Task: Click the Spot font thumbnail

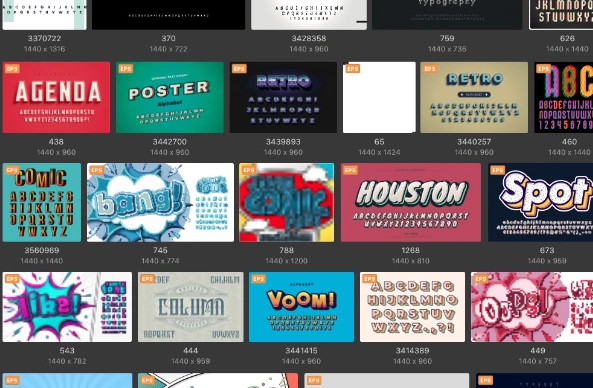Action: point(540,202)
